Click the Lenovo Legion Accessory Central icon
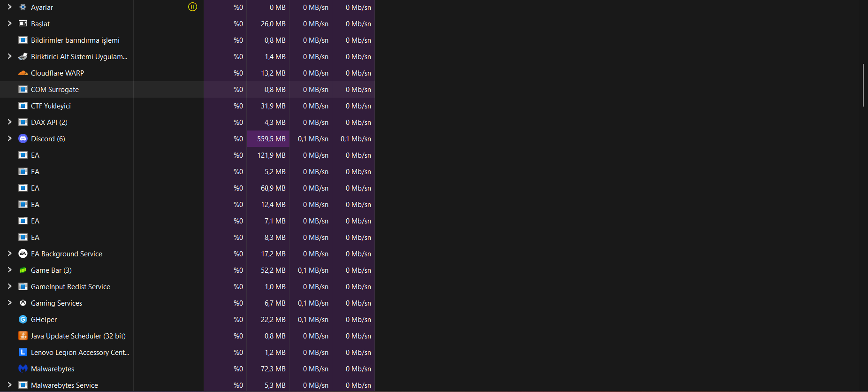 coord(23,352)
